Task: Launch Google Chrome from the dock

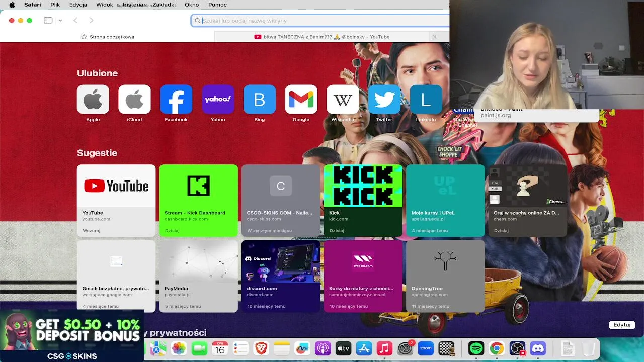Action: click(497, 348)
